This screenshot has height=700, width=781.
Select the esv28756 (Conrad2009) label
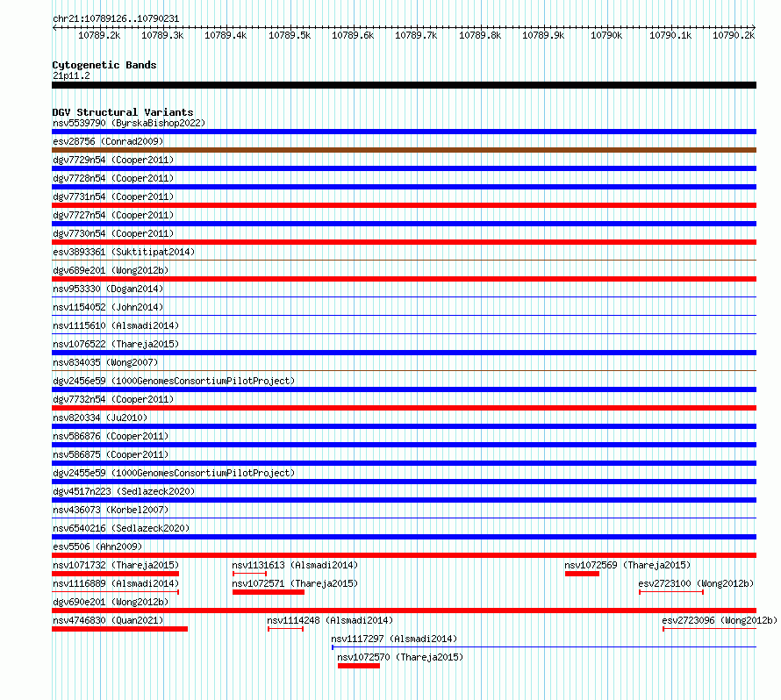[108, 141]
